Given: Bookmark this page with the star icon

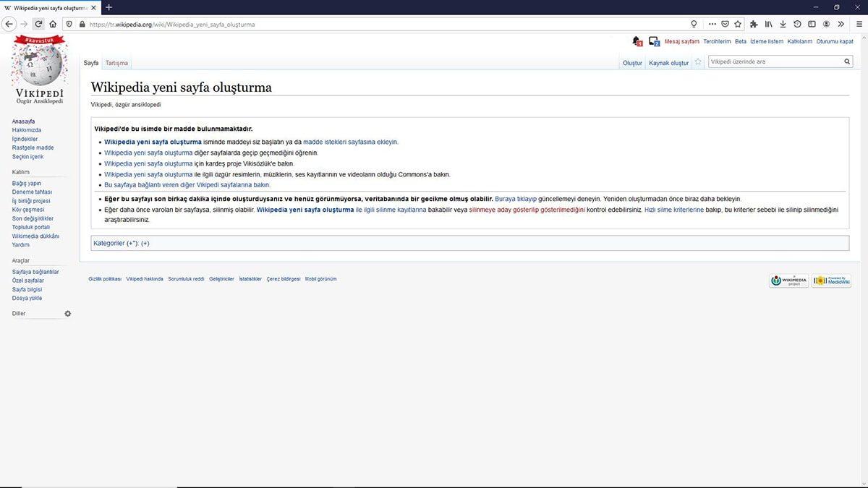Looking at the screenshot, I should (738, 24).
